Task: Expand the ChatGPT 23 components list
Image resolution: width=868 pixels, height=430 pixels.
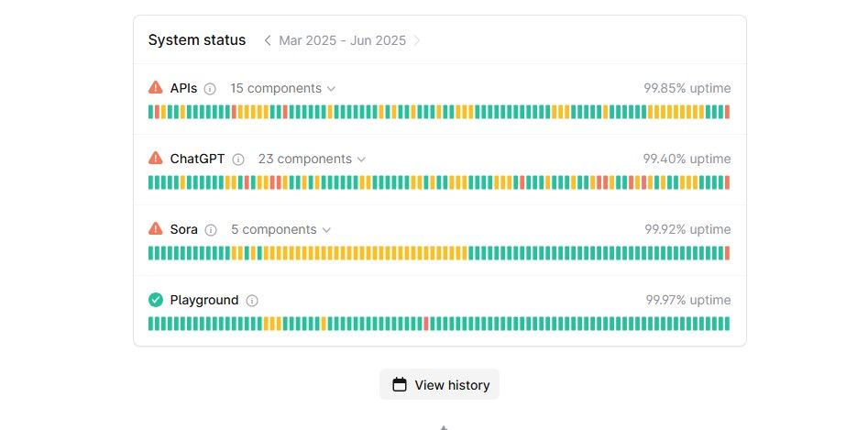Action: click(312, 160)
